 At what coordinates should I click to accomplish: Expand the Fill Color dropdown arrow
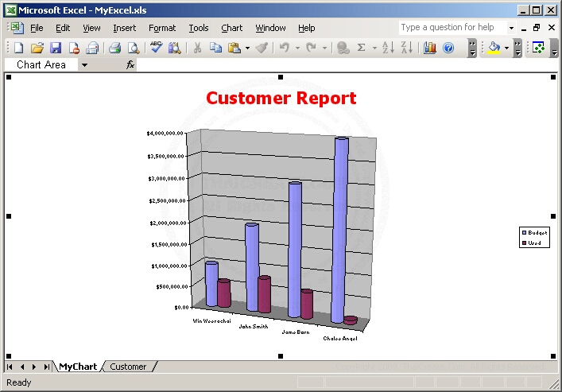[x=507, y=48]
